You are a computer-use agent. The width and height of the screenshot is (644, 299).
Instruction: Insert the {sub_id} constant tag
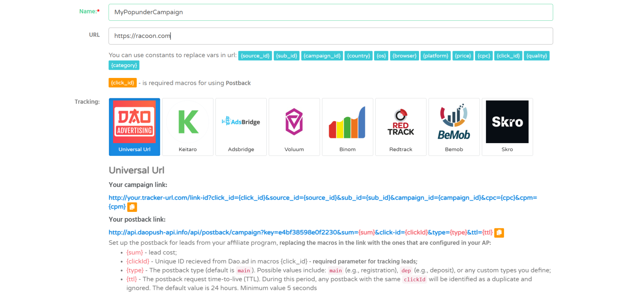pyautogui.click(x=287, y=56)
